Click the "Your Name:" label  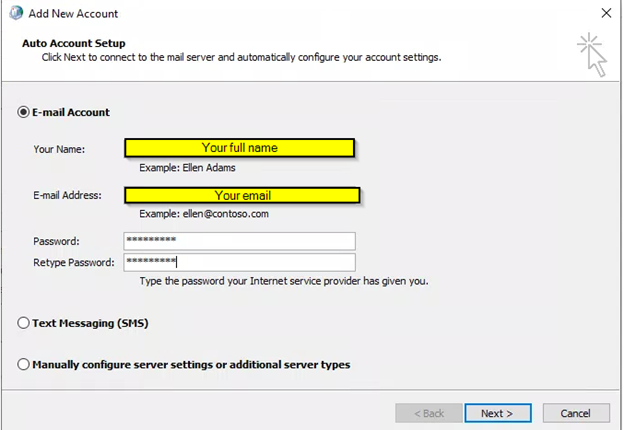(x=59, y=149)
